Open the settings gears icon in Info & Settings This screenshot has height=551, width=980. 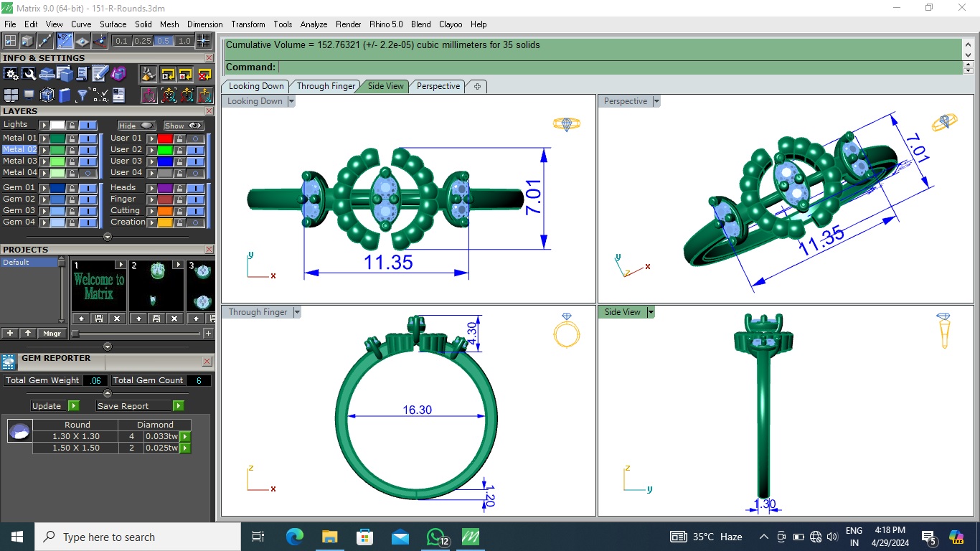(x=11, y=74)
